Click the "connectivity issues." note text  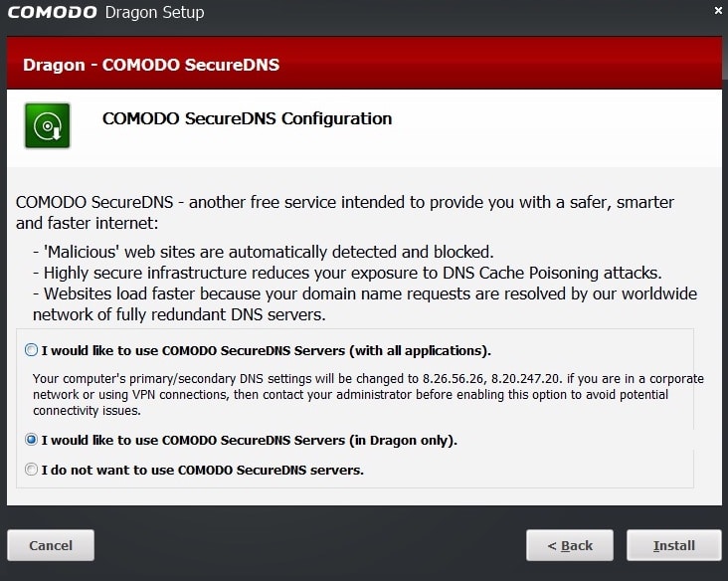tap(87, 411)
